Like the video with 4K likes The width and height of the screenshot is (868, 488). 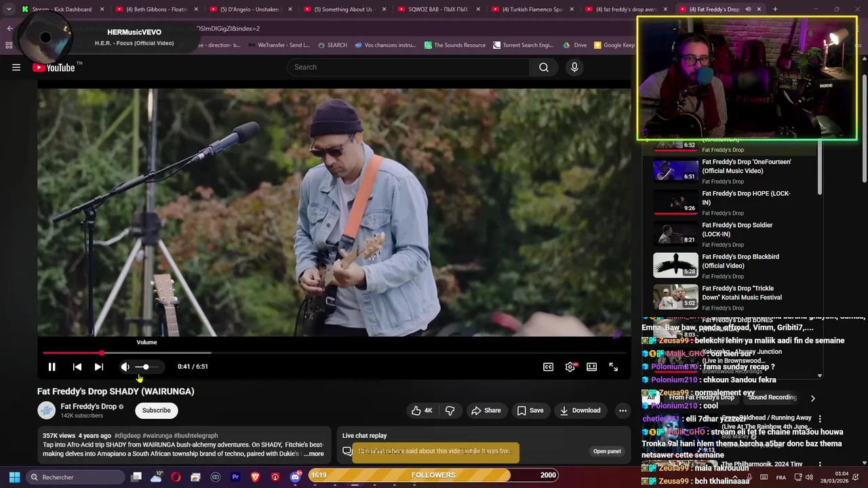click(421, 410)
